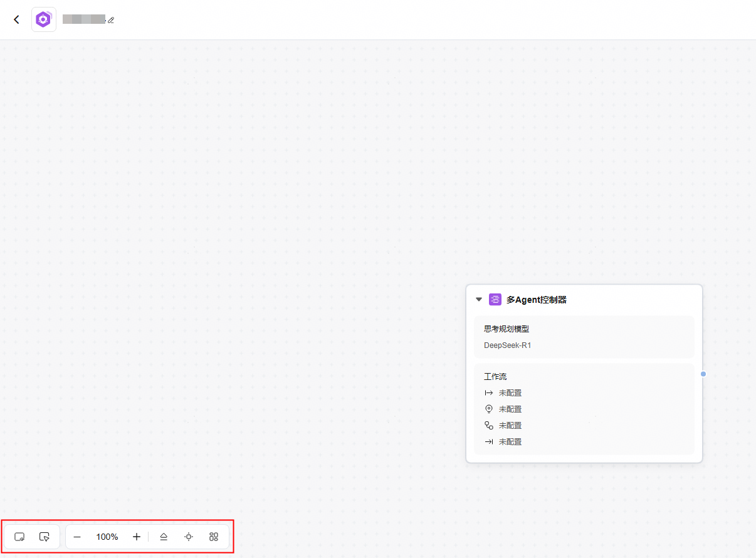Select the 多Agent控制器 node title
Screen dimensions: 756x558
[x=537, y=300]
